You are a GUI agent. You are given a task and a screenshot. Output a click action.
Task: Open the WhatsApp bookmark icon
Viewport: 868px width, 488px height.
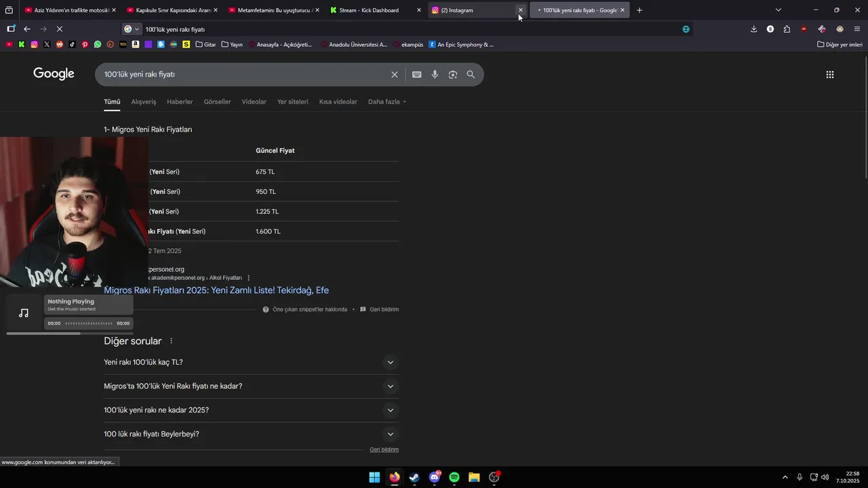pos(98,45)
